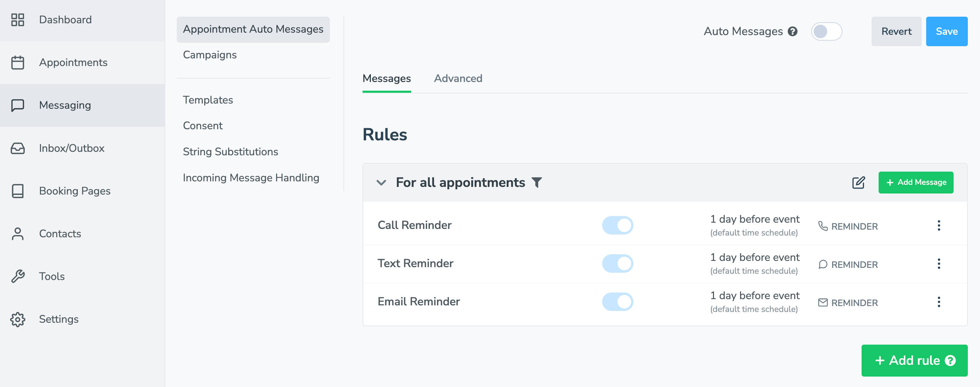The width and height of the screenshot is (980, 387).
Task: Turn off the Email Reminder toggle
Action: pyautogui.click(x=617, y=302)
